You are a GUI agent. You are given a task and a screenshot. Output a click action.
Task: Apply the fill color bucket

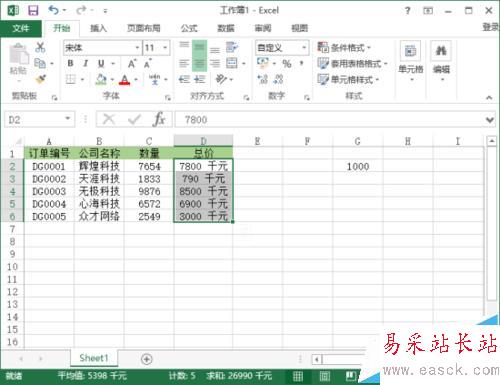coord(101,79)
